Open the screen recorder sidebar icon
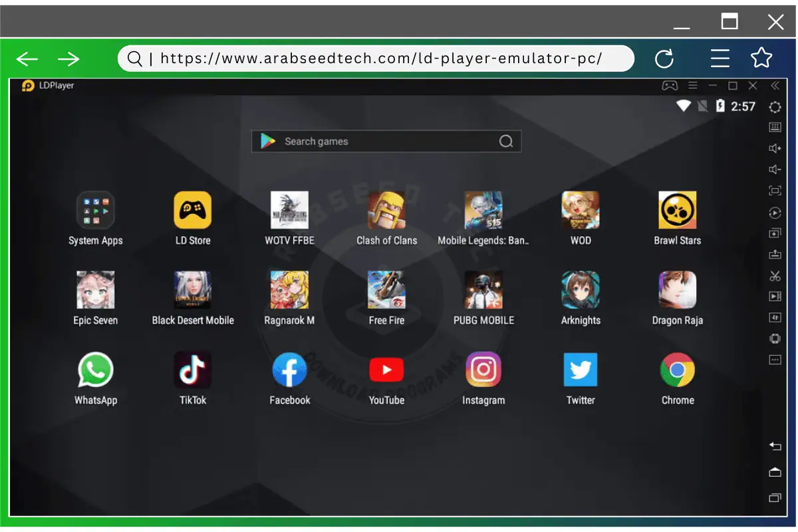Viewport: 798px width, 532px height. (775, 296)
